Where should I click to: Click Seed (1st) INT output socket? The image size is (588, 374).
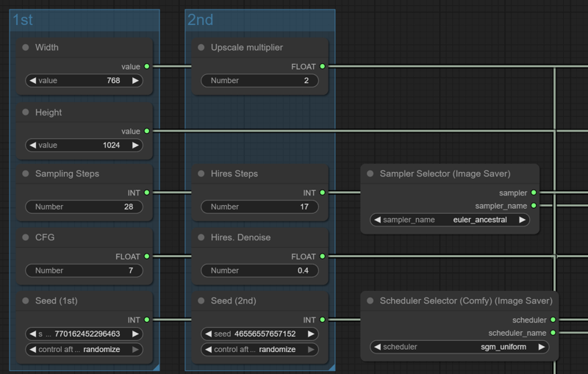coord(147,320)
